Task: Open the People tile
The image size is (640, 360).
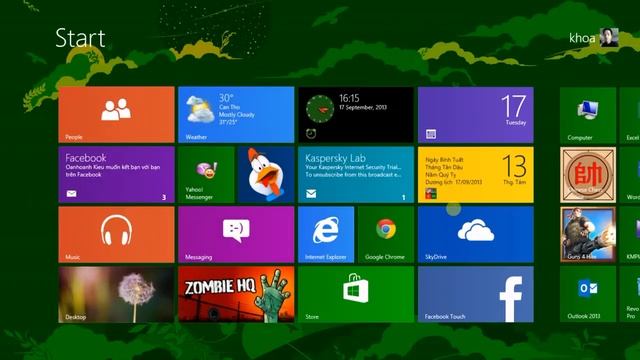Action: pos(116,115)
